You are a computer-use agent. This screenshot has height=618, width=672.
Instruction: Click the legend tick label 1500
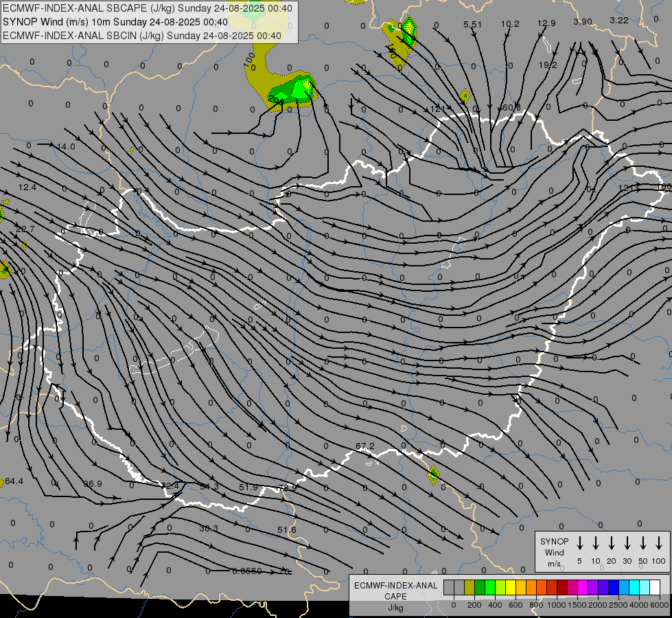click(x=577, y=605)
